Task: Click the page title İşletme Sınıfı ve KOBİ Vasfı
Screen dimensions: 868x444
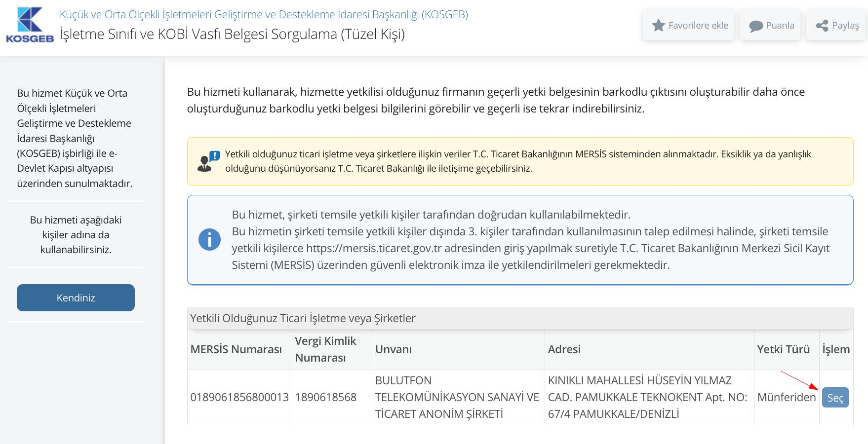Action: (x=232, y=34)
